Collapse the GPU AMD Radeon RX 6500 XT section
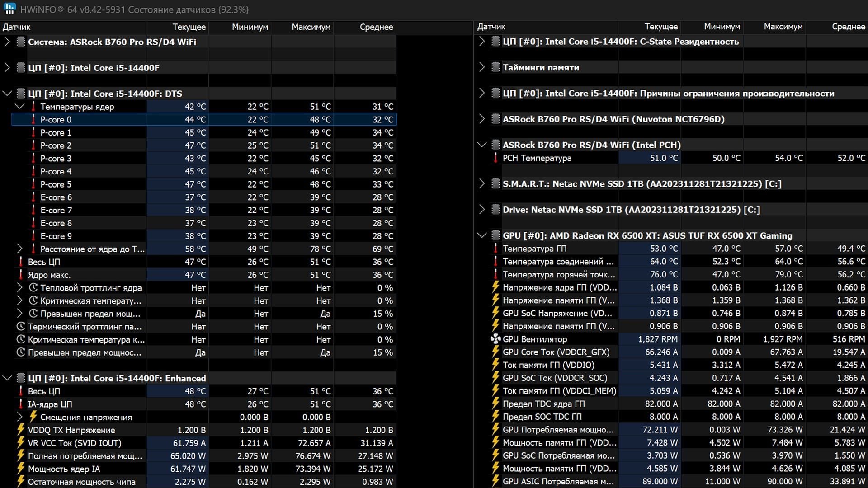This screenshot has width=868, height=488. coord(482,235)
